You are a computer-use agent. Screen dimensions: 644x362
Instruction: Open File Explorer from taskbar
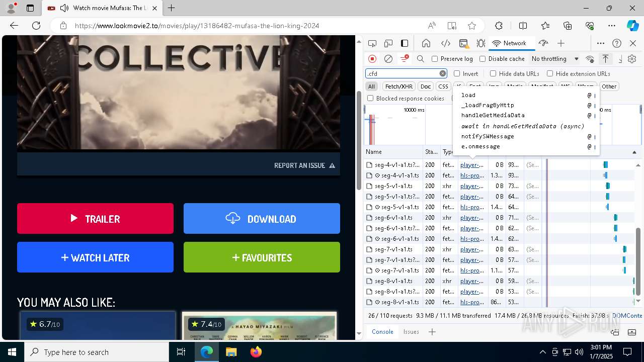pyautogui.click(x=231, y=352)
